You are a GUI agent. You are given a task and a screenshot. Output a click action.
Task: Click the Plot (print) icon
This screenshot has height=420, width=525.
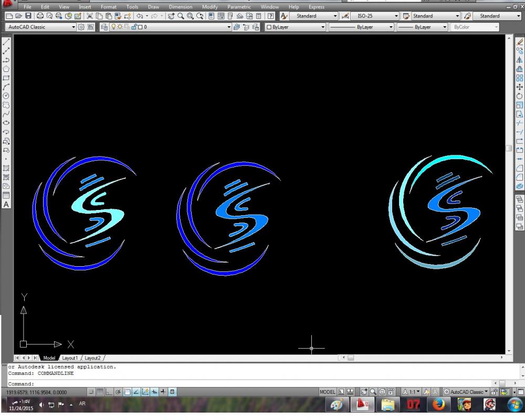click(40, 16)
